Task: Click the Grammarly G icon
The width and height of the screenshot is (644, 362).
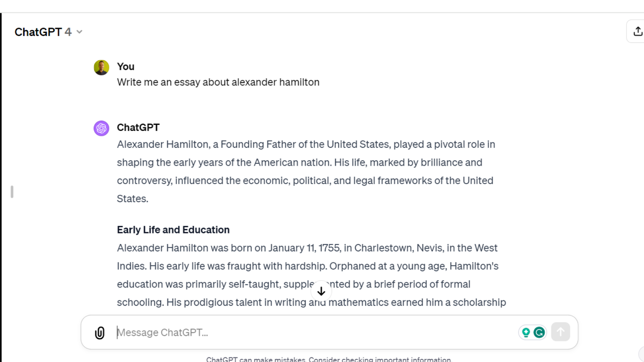Action: point(539,332)
